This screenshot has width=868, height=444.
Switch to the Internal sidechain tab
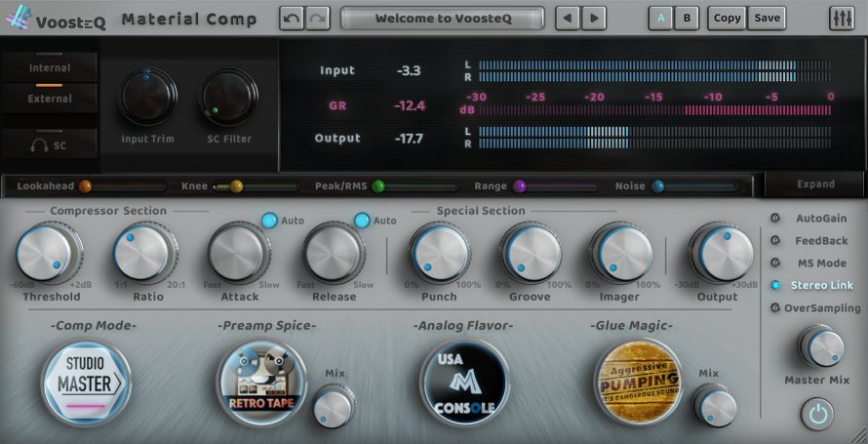[x=50, y=68]
